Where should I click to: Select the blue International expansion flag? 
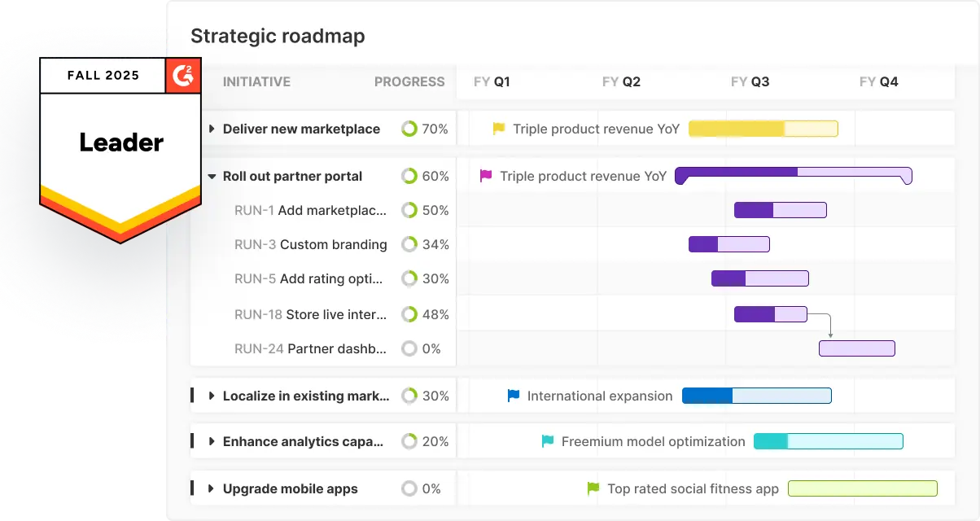[x=512, y=396]
